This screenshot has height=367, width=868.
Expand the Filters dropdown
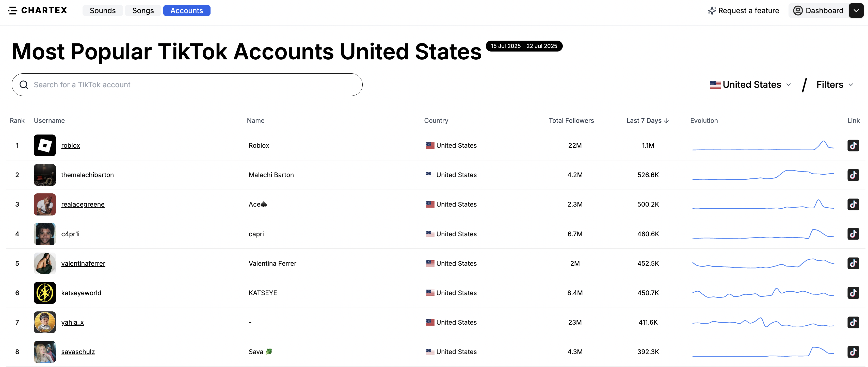pos(834,85)
